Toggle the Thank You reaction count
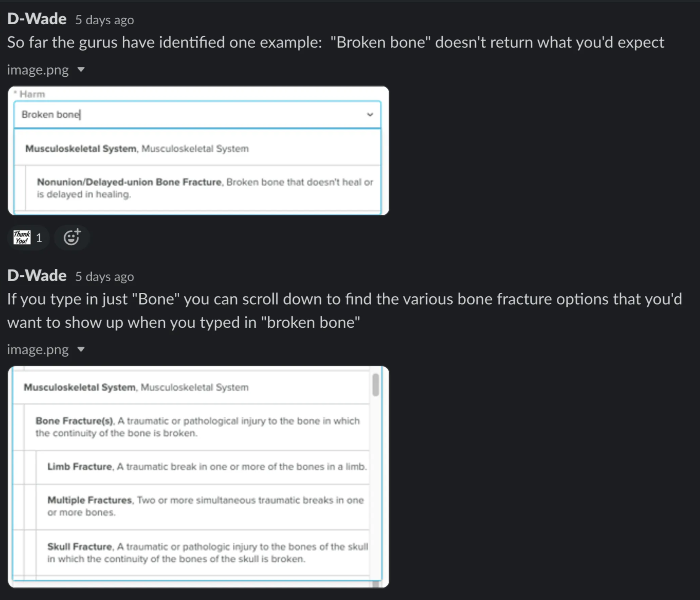The width and height of the screenshot is (700, 600). tap(28, 237)
